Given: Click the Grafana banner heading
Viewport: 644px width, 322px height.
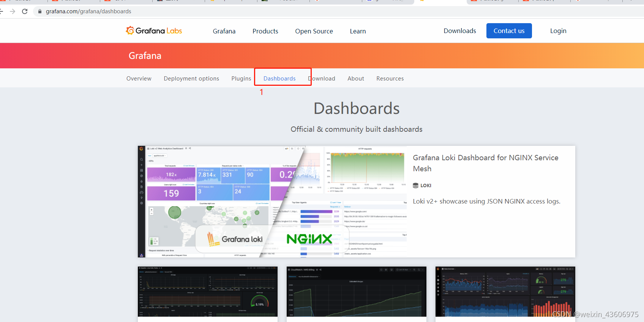Looking at the screenshot, I should coord(145,56).
